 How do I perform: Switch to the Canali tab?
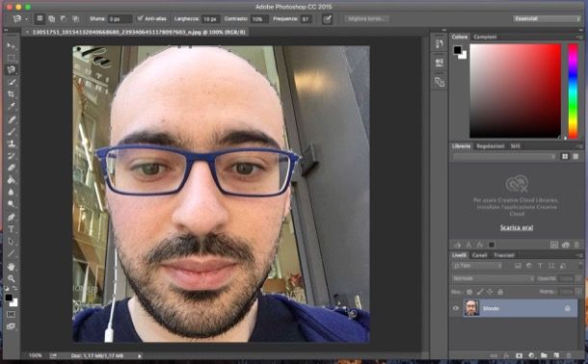pos(480,255)
